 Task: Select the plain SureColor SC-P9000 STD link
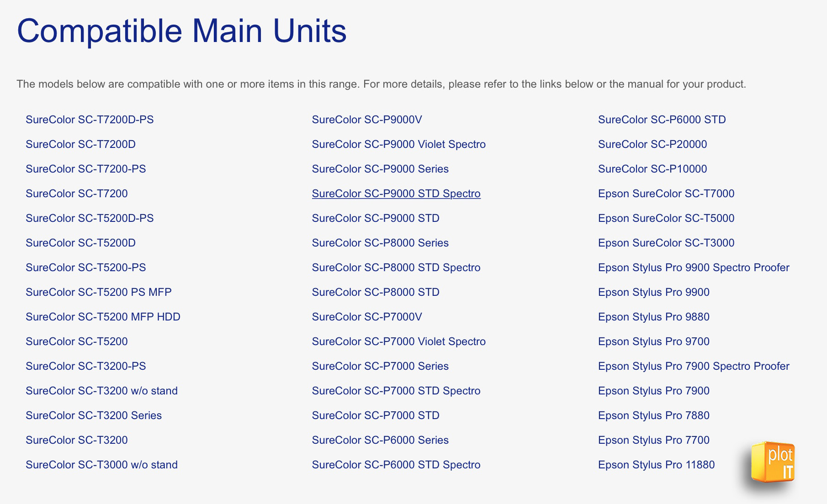[376, 218]
